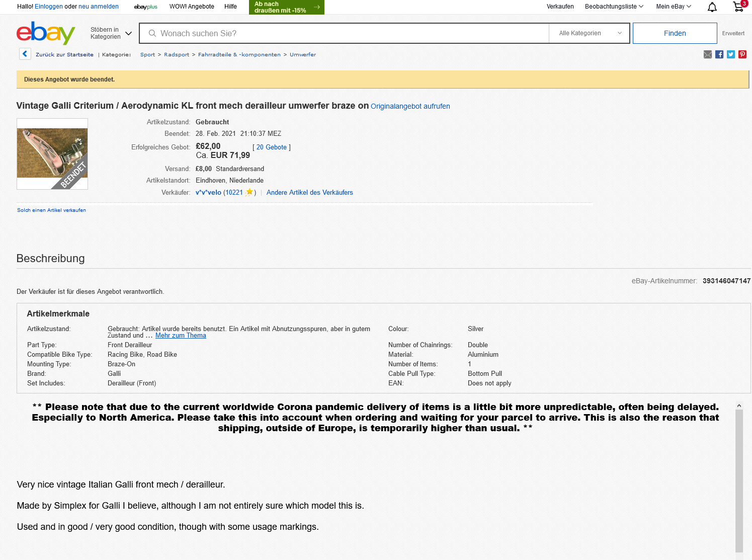Open the derailleur product thumbnail
The height and width of the screenshot is (560, 752).
[52, 153]
